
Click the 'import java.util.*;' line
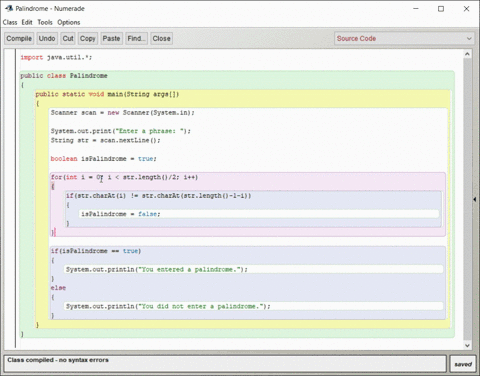coord(56,57)
